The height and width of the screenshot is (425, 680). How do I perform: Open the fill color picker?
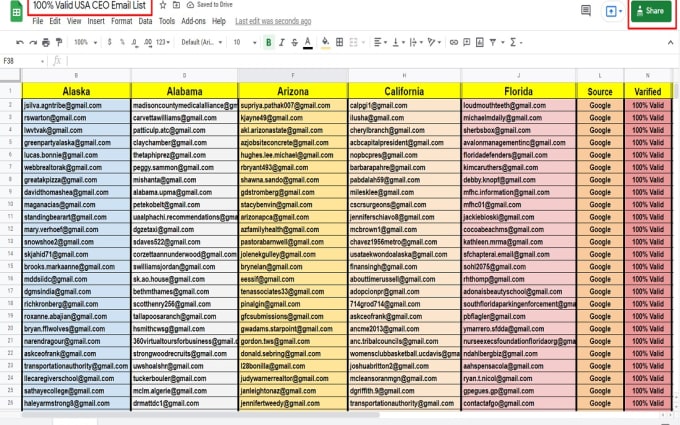pyautogui.click(x=325, y=42)
